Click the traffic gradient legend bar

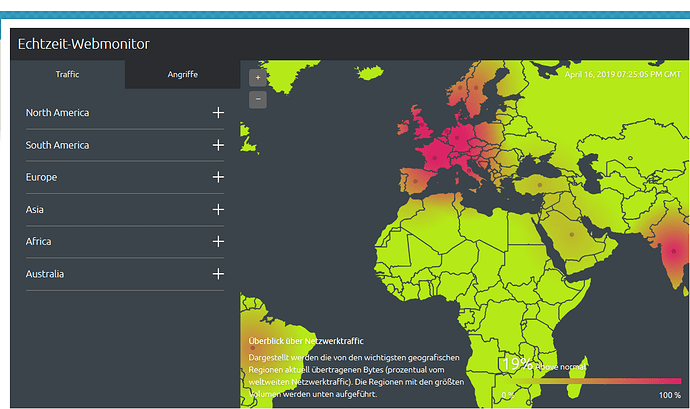[x=590, y=381]
